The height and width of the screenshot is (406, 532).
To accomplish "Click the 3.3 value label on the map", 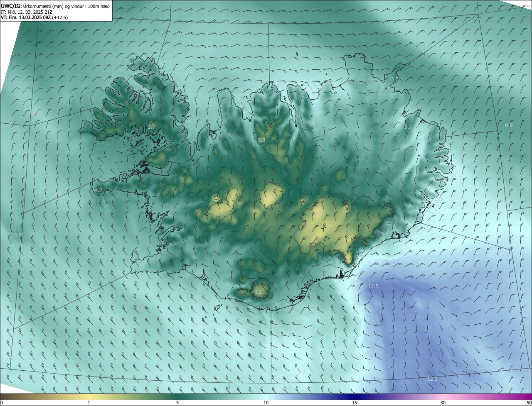I will coord(261,140).
